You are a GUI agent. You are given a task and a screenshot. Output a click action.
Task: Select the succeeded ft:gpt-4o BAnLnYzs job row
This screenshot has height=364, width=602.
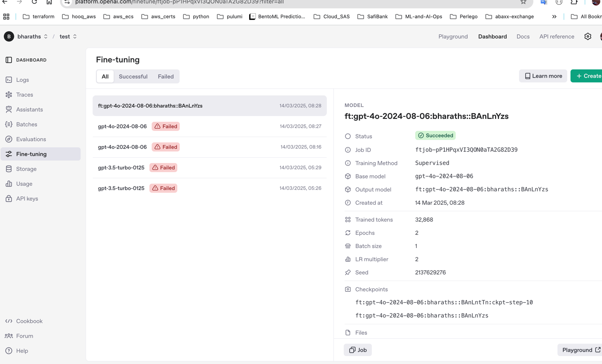coord(209,106)
